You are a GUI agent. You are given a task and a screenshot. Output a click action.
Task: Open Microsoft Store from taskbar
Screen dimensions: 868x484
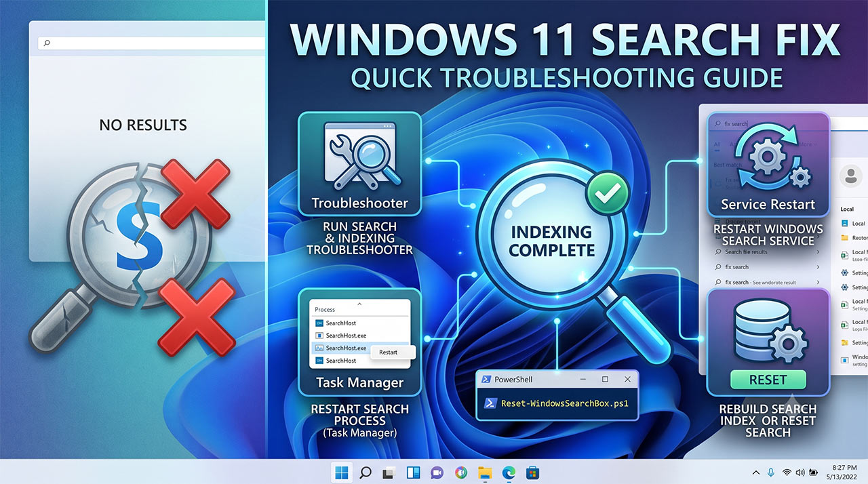point(532,472)
